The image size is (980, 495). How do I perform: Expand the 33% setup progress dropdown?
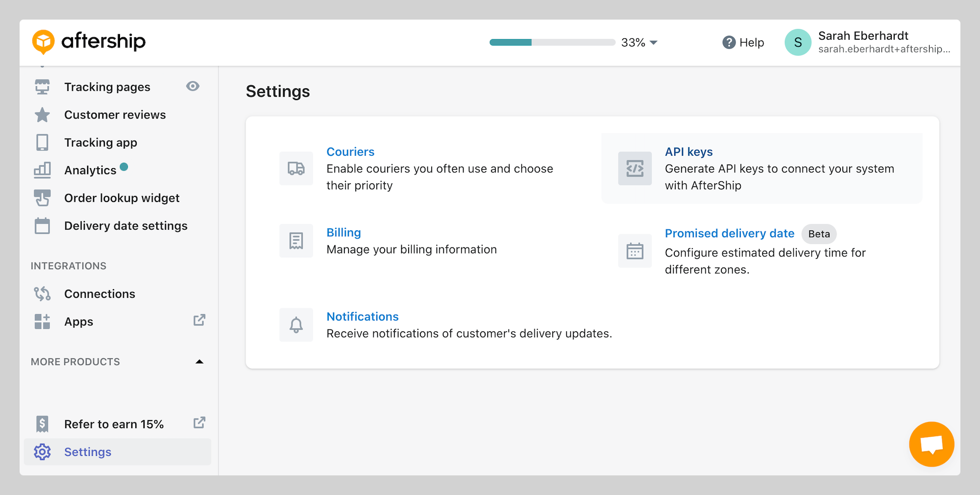tap(653, 43)
